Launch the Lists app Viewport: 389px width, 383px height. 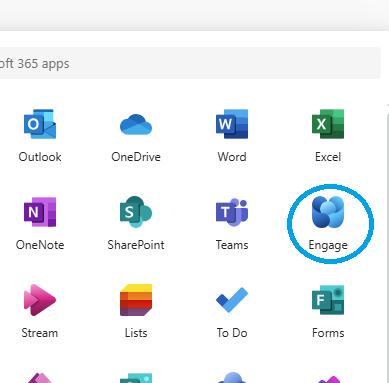(136, 300)
